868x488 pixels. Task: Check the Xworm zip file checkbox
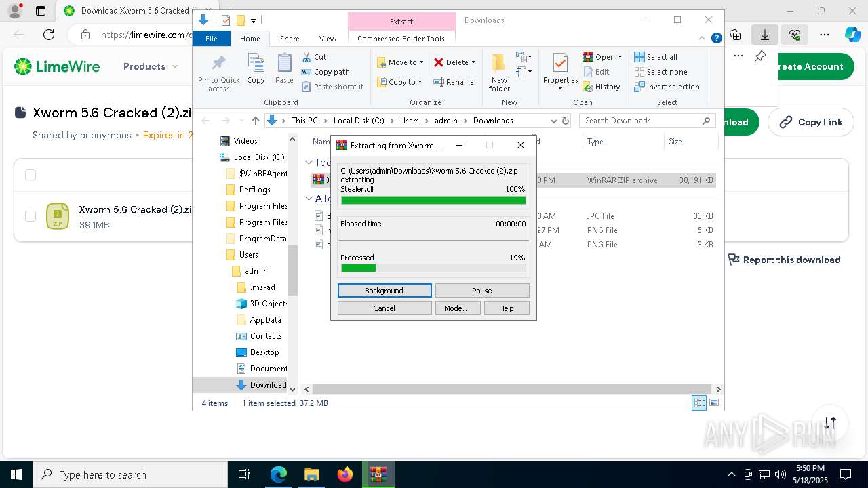tap(31, 216)
